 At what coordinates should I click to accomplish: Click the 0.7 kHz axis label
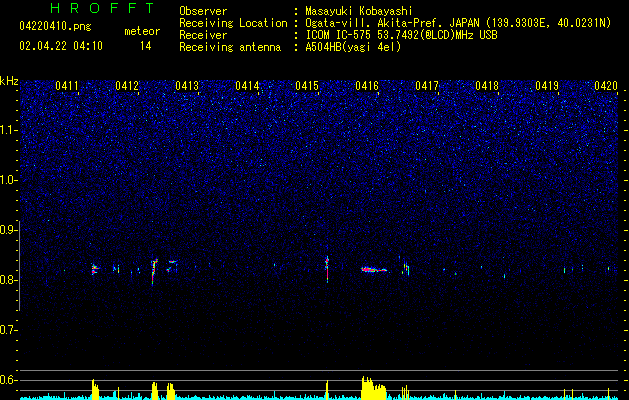pos(8,330)
